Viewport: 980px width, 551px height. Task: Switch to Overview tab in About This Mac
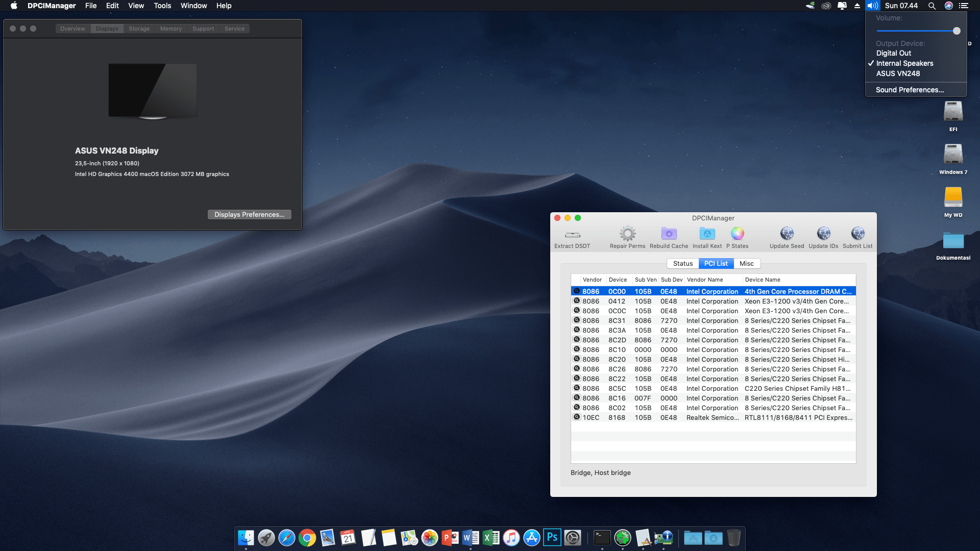[x=72, y=29]
